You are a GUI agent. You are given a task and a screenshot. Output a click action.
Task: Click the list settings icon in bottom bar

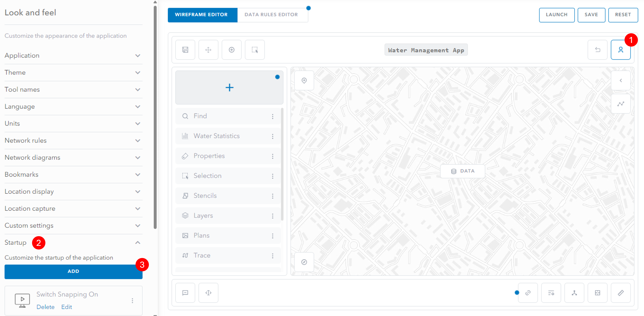[551, 293]
